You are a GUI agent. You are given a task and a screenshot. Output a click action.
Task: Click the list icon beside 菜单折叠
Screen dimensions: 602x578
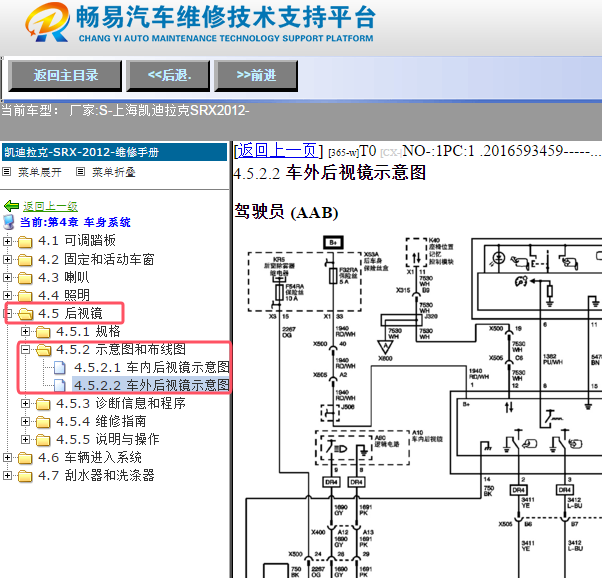[80, 172]
